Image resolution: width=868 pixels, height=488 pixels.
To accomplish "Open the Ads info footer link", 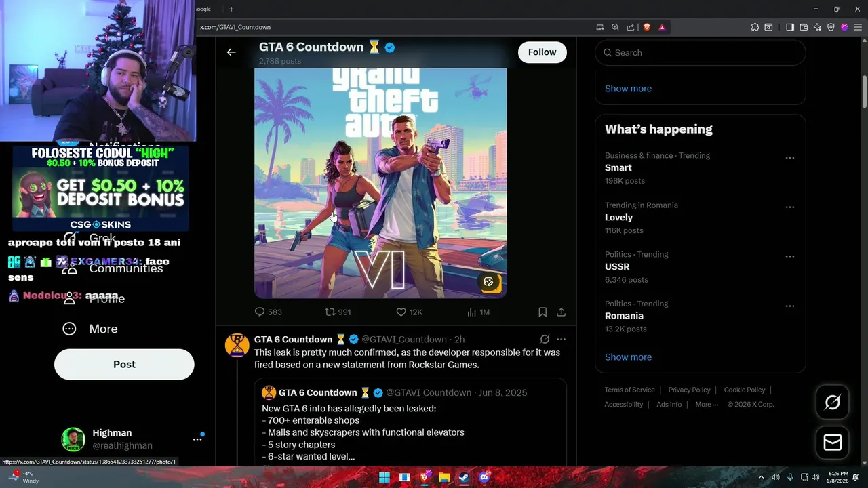I will [x=669, y=405].
